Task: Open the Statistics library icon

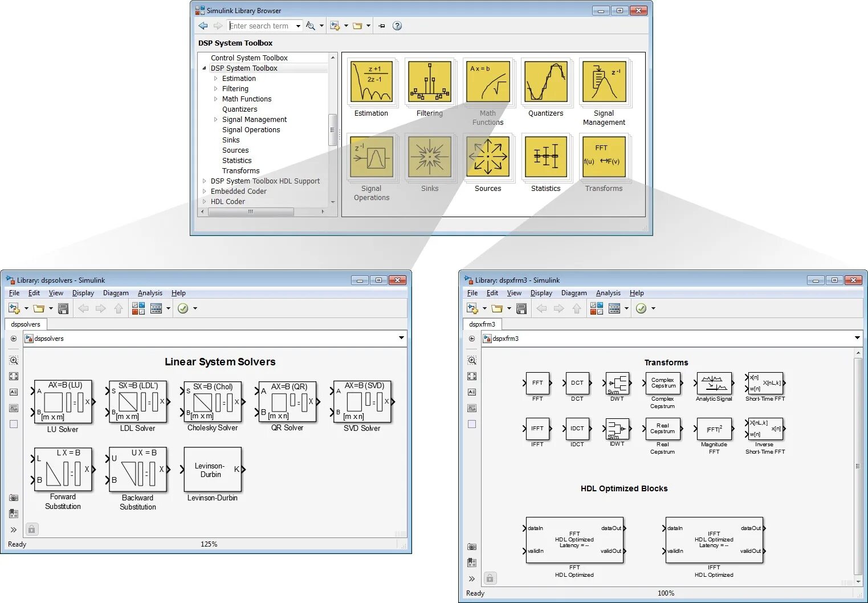Action: 546,157
